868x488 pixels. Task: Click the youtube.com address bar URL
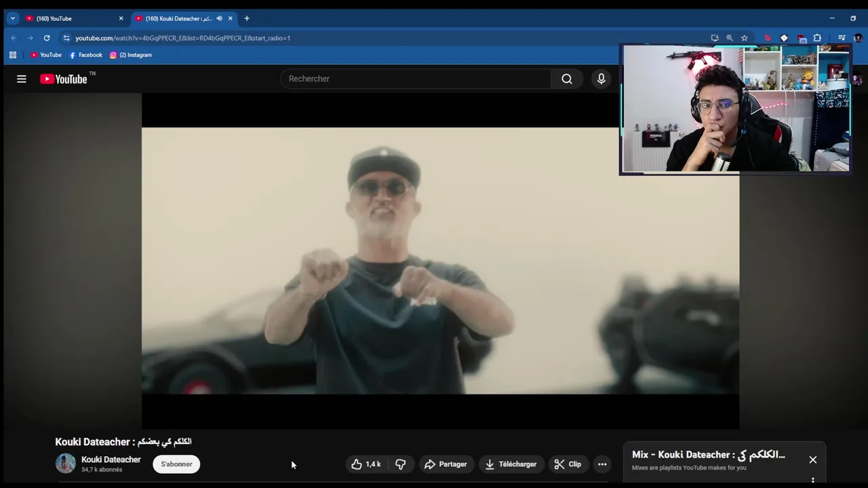click(182, 38)
